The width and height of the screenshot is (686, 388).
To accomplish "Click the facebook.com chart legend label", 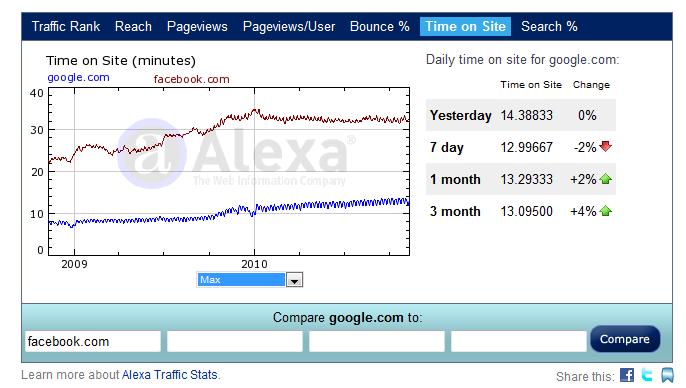I will tap(192, 79).
